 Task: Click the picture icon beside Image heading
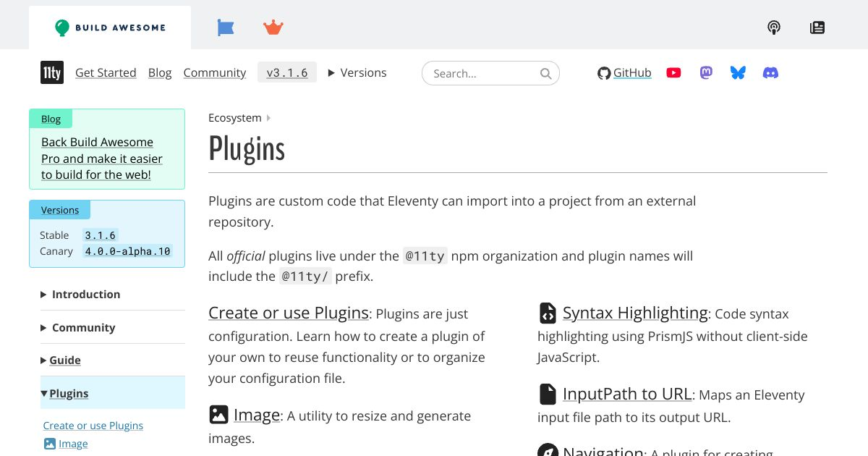218,415
